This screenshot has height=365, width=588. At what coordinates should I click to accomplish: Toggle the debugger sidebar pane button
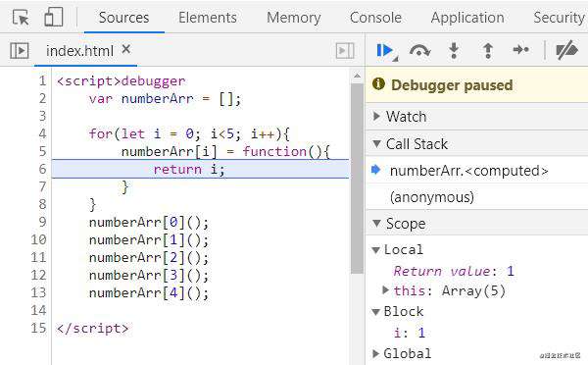345,51
